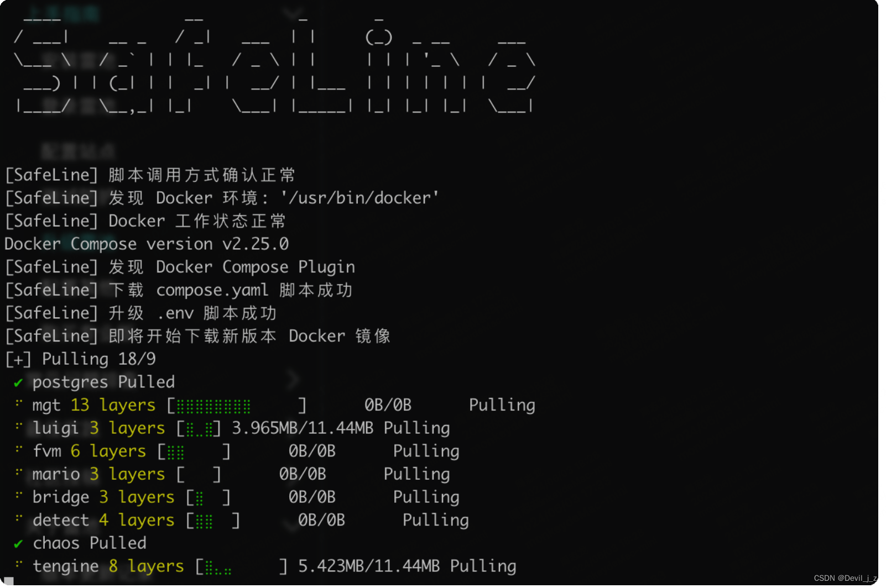Select the text '脚本调用方式确认正常'
The height and width of the screenshot is (588, 886).
click(x=202, y=175)
